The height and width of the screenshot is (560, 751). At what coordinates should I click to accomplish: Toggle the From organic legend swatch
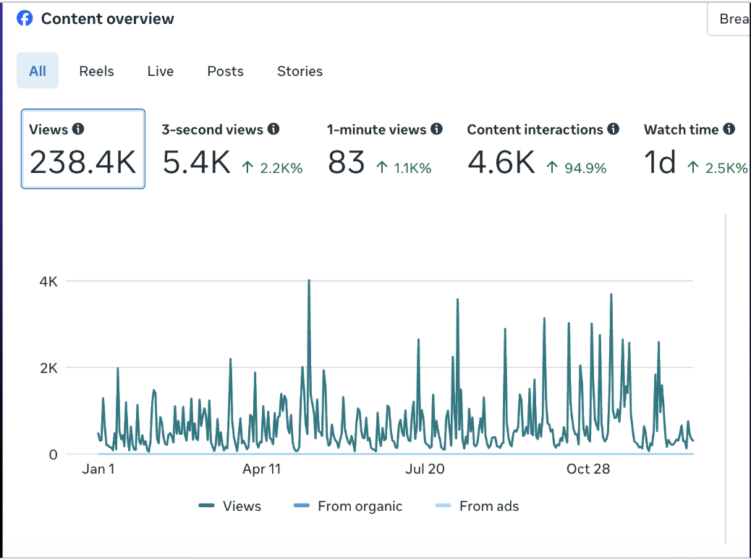(301, 506)
